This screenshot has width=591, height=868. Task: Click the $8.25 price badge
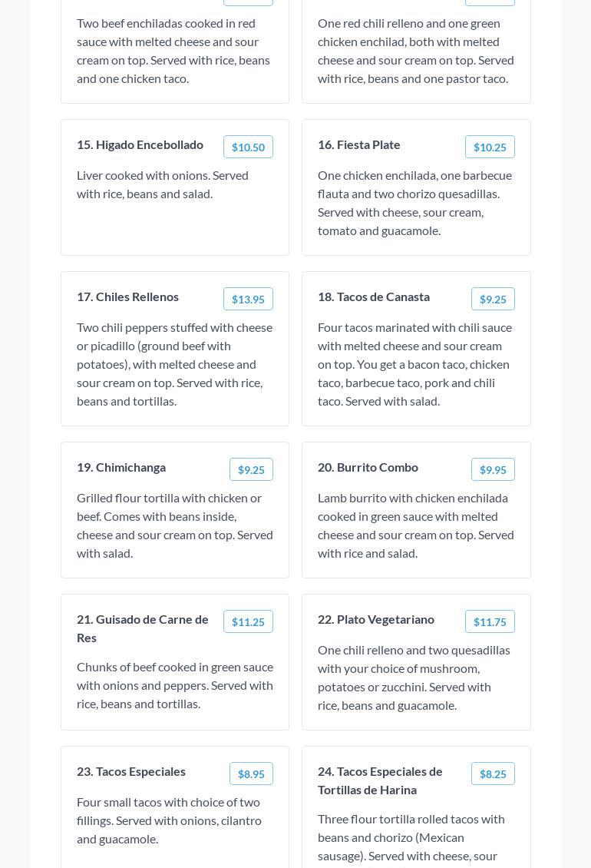point(493,774)
